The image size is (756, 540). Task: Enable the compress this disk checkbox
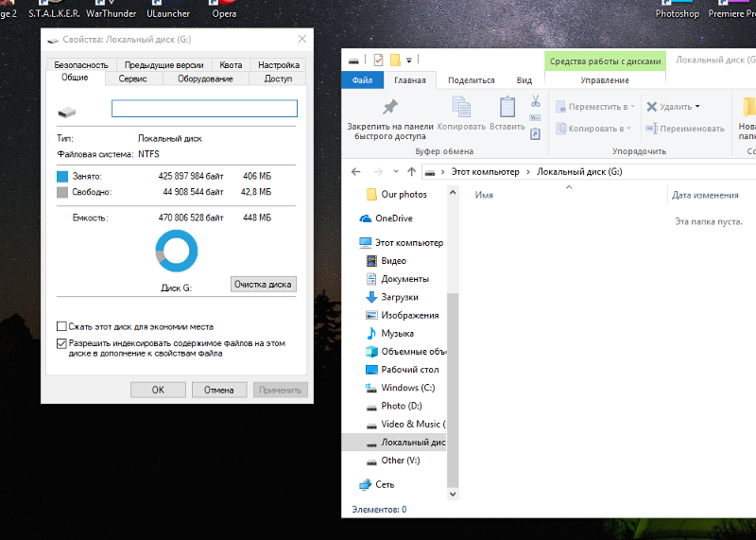point(62,326)
